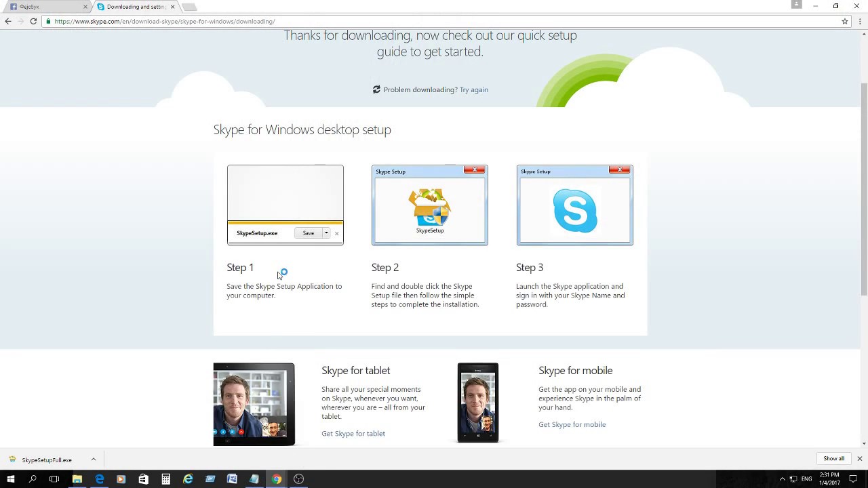
Task: Close the downloads bar
Action: point(859,459)
